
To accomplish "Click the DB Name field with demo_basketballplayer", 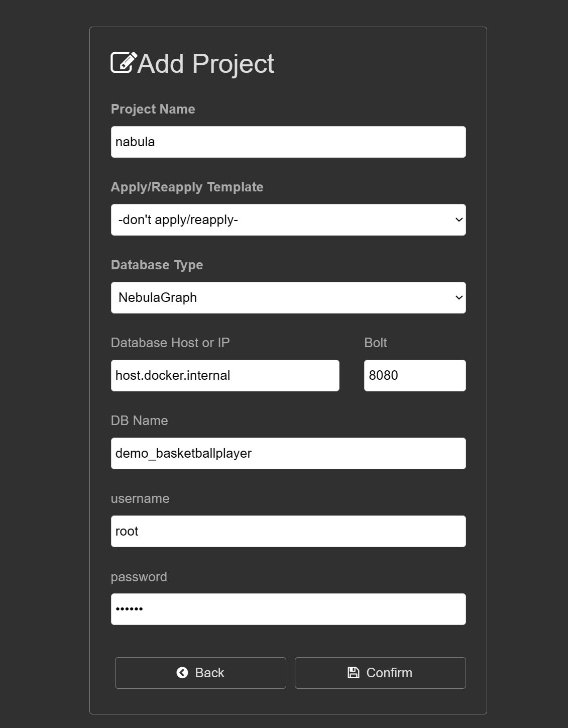I will pyautogui.click(x=288, y=453).
